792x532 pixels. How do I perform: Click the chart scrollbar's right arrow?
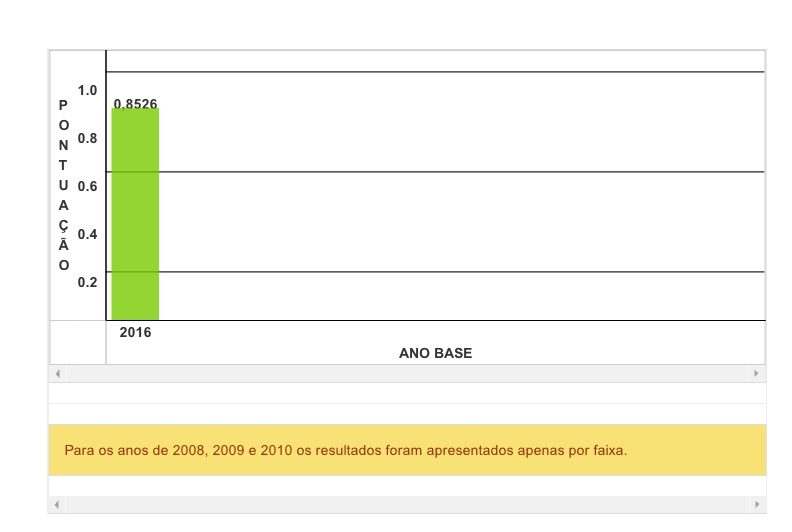756,374
